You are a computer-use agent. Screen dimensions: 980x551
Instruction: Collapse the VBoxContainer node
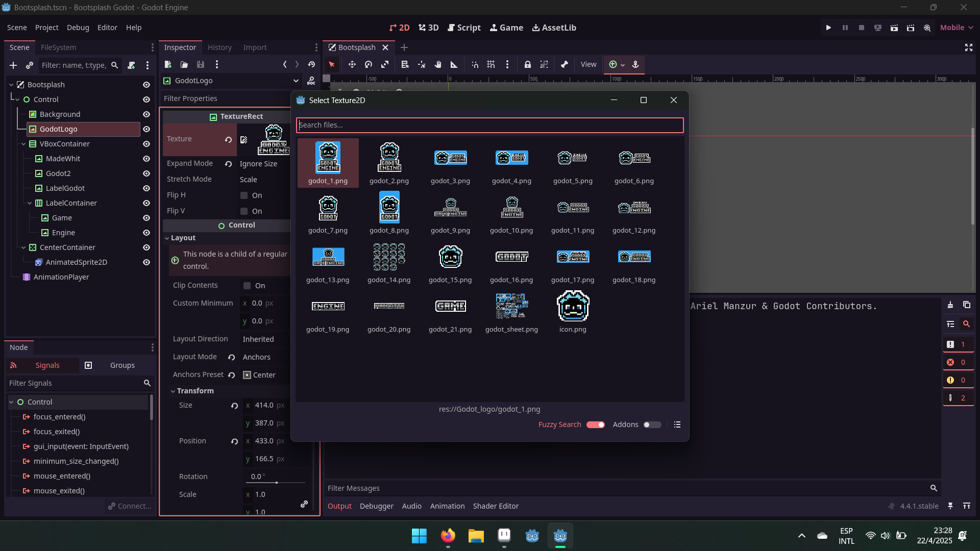click(23, 144)
